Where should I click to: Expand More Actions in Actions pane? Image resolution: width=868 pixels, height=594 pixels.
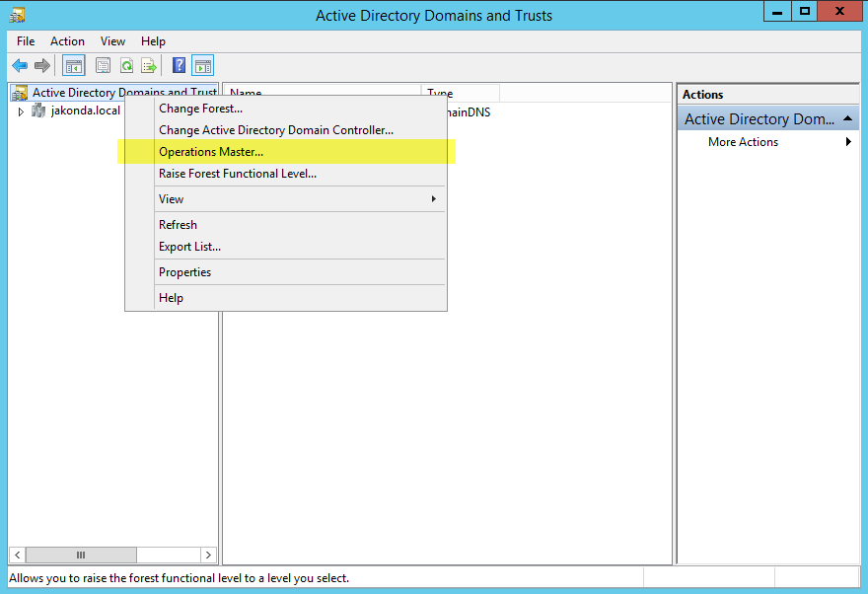tap(743, 142)
